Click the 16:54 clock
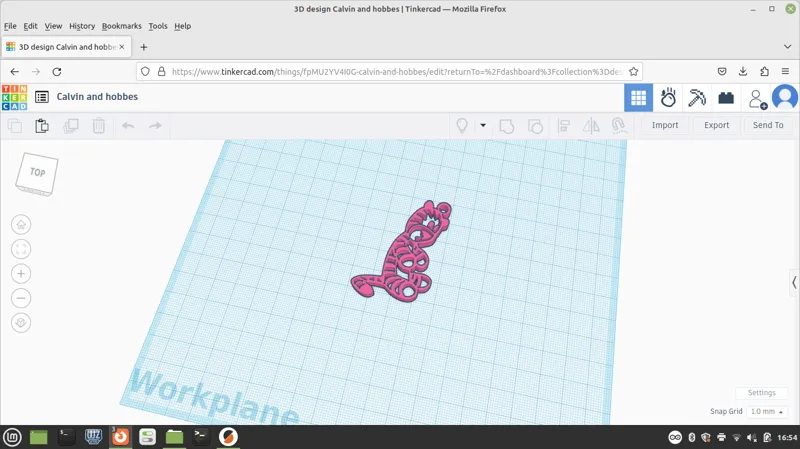 787,437
